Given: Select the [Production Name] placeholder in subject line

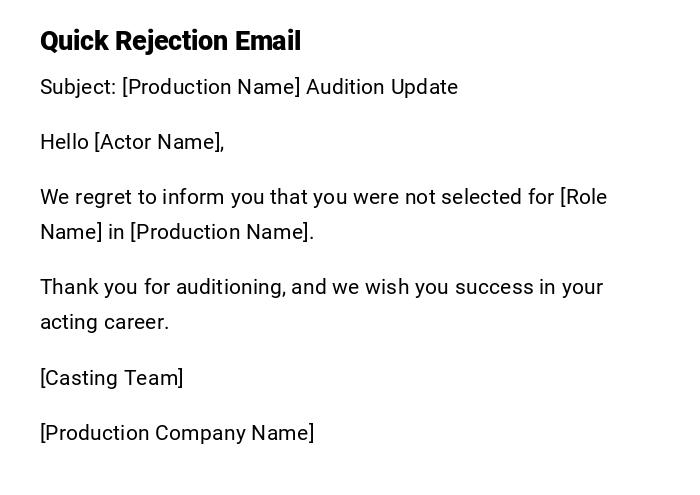Looking at the screenshot, I should point(211,87).
